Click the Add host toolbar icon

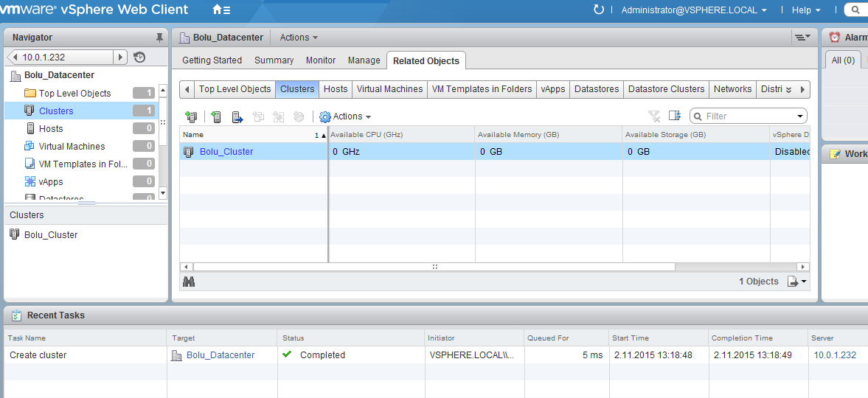[x=216, y=116]
